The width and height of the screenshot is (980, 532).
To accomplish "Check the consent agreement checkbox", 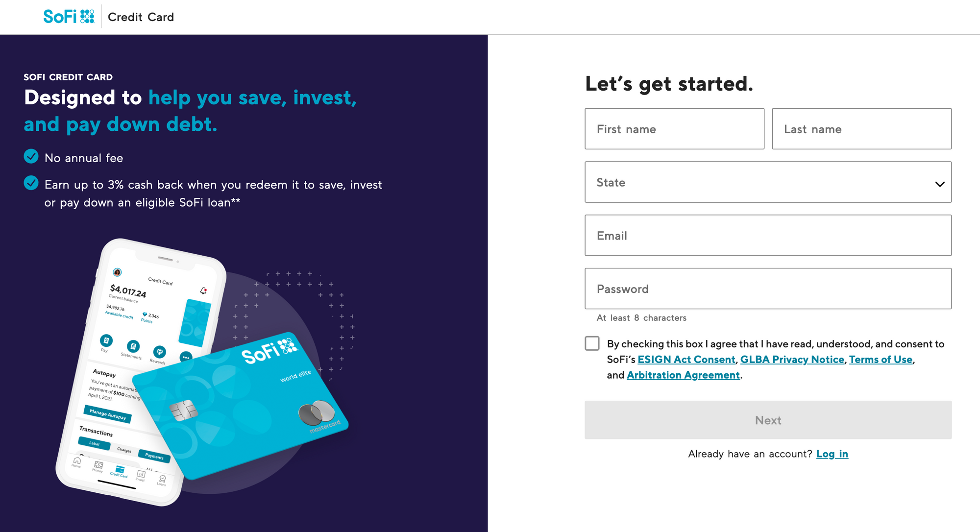I will click(x=592, y=343).
